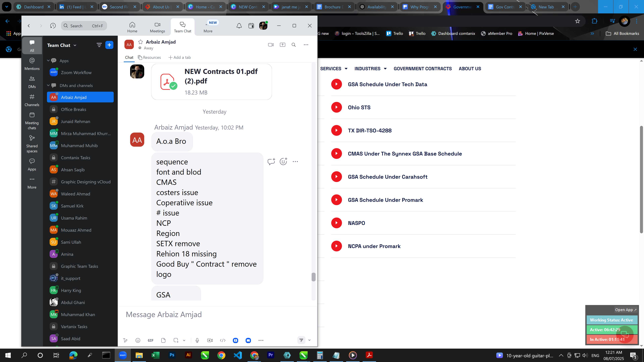The width and height of the screenshot is (644, 362).
Task: Search within this chat
Action: (294, 45)
